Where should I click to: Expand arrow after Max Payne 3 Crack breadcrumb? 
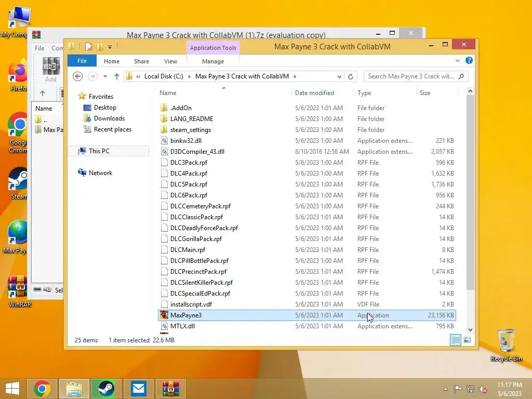(295, 76)
